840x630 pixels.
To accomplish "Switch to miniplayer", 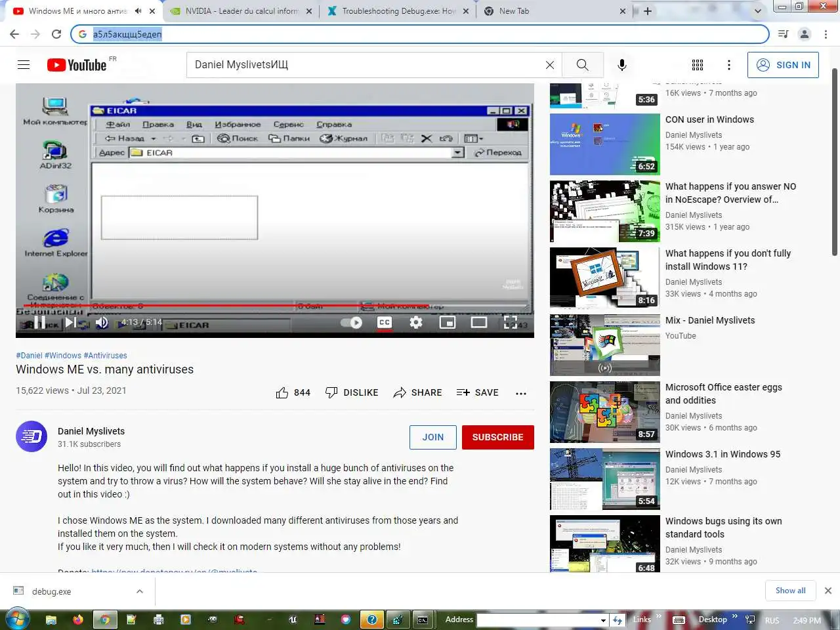I will point(448,322).
